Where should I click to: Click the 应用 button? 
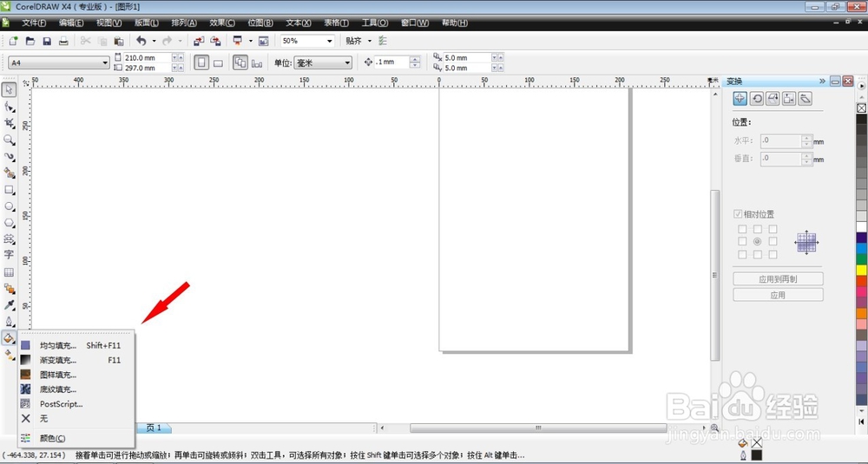tap(778, 295)
